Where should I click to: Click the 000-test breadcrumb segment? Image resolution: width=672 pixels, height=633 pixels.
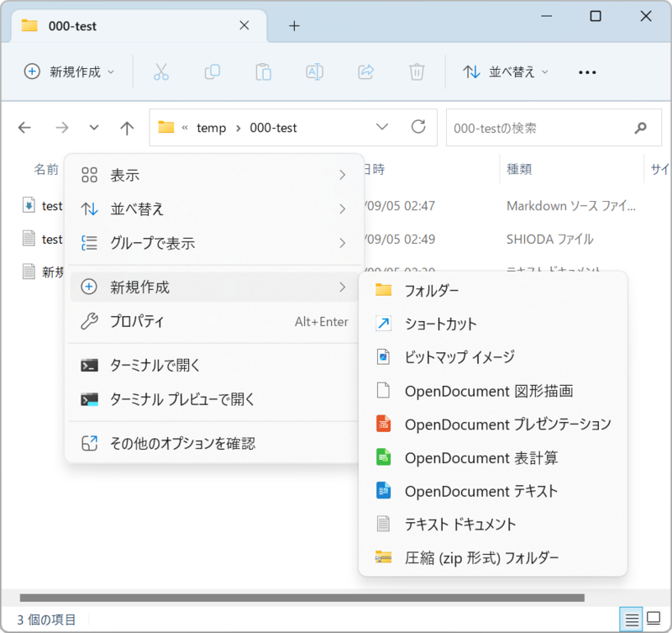[x=274, y=128]
